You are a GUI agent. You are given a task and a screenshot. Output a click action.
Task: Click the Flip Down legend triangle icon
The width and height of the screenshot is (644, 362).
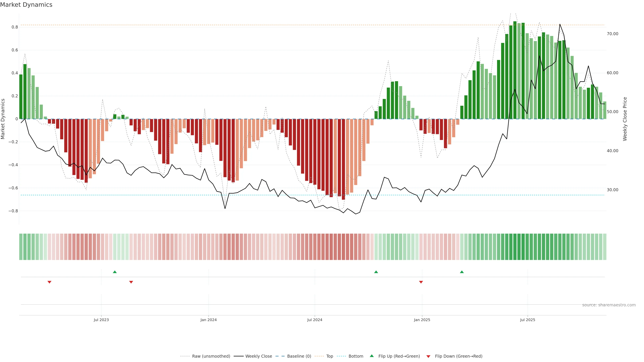pyautogui.click(x=428, y=356)
